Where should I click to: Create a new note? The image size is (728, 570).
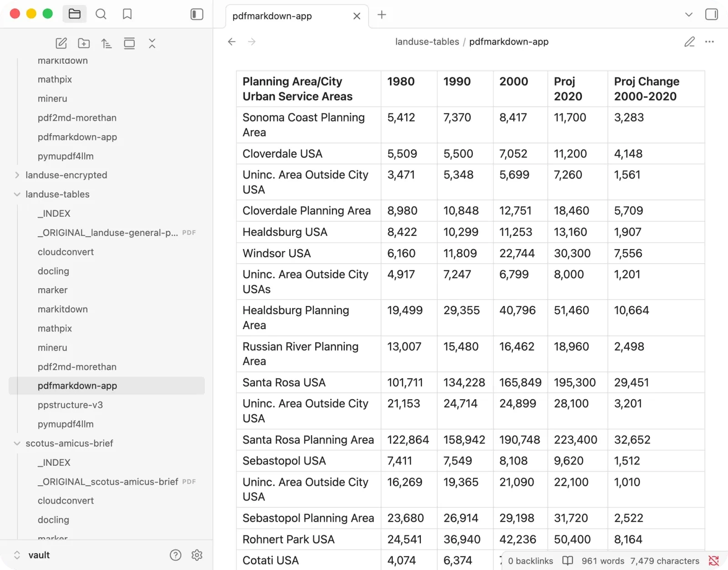click(x=61, y=43)
